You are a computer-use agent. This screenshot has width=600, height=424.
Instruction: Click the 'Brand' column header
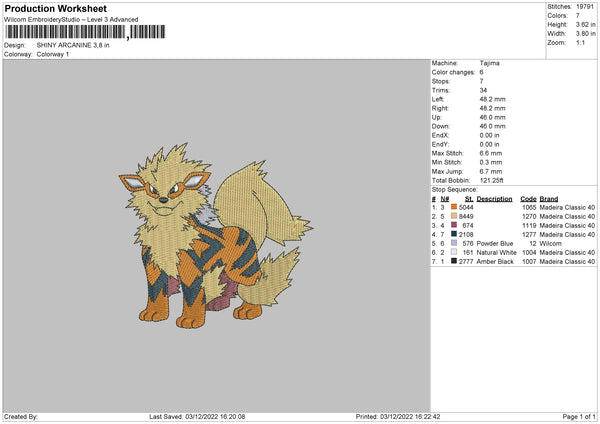[x=549, y=199]
